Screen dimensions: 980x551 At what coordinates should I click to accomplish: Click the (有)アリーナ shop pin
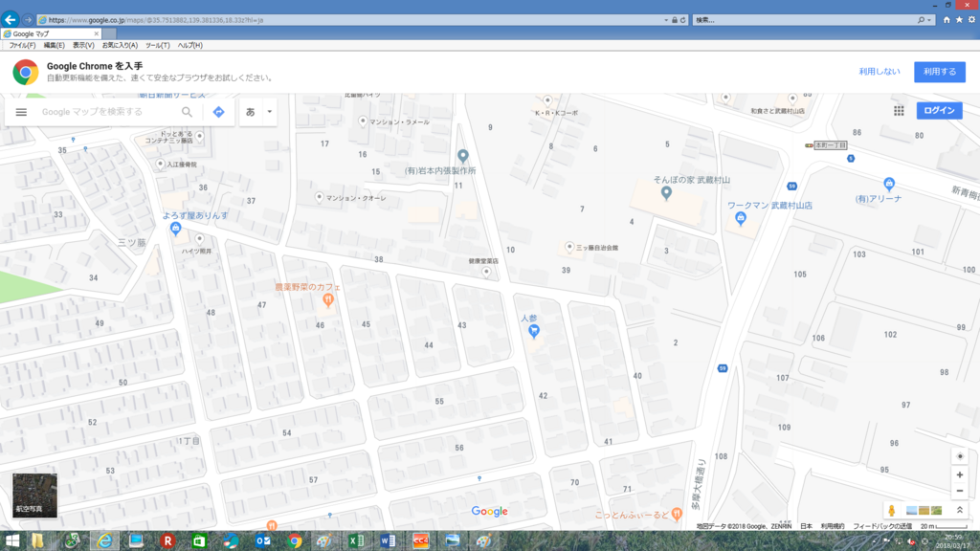pos(889,184)
